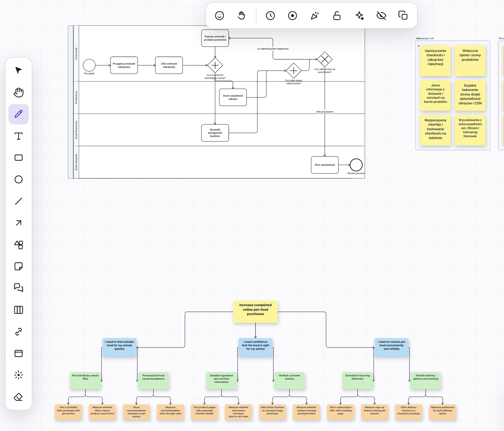Click the party popper celebration icon
This screenshot has height=431, width=504.
tap(314, 16)
